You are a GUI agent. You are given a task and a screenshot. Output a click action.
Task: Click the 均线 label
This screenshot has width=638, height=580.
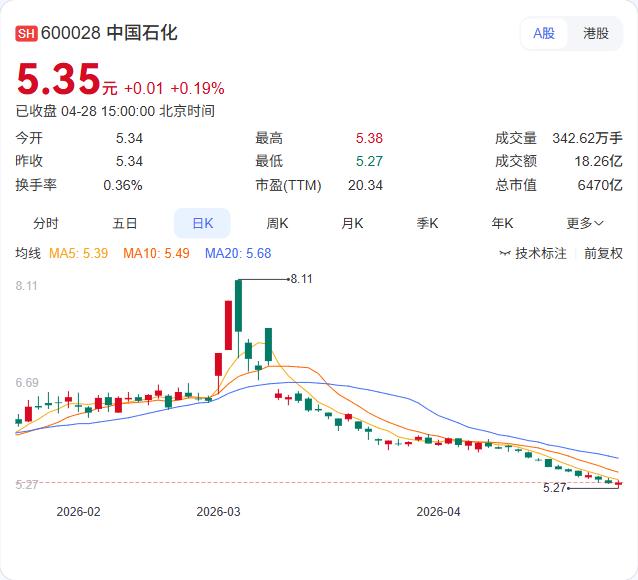coord(28,253)
